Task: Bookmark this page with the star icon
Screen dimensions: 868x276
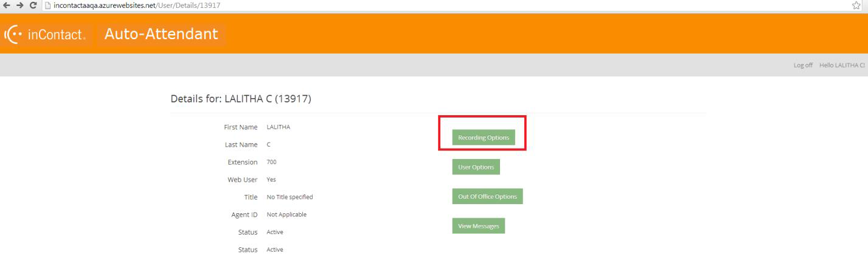Action: click(856, 5)
